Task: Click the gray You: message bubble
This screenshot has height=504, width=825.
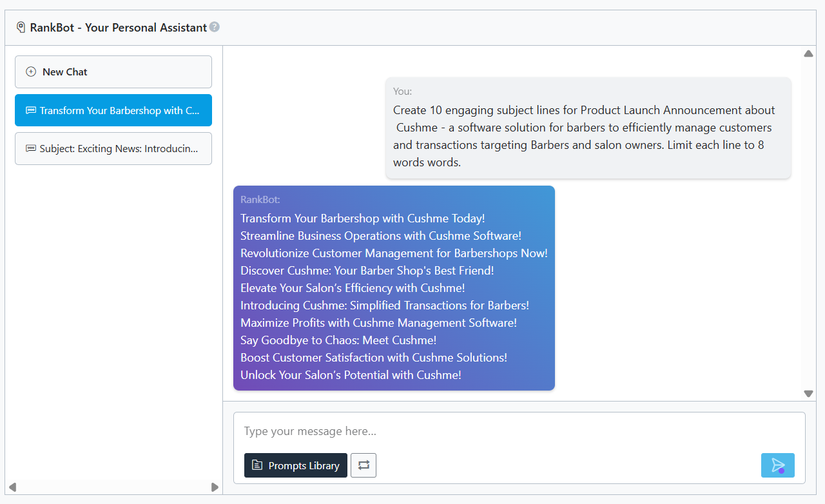Action: (588, 128)
